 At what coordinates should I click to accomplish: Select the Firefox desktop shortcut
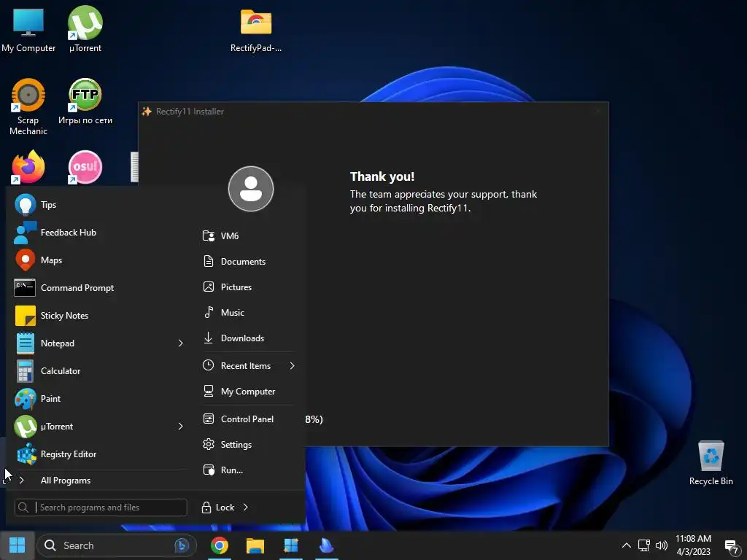pyautogui.click(x=28, y=167)
